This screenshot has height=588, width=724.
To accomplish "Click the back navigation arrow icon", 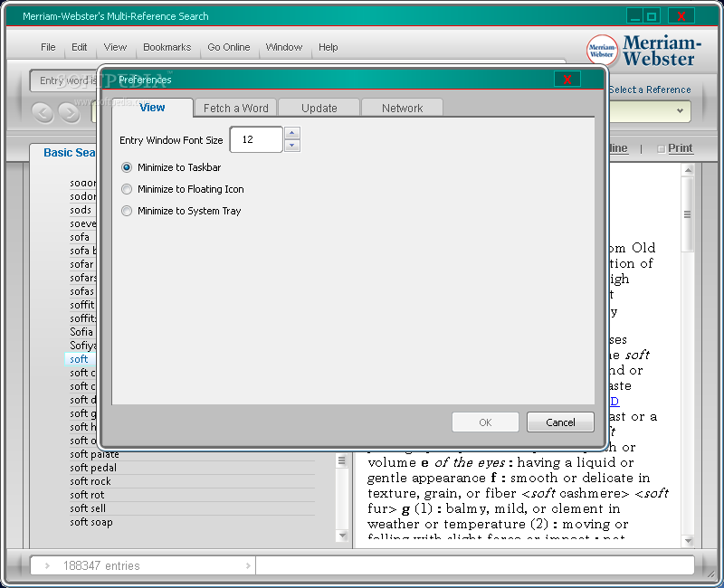I will (43, 112).
